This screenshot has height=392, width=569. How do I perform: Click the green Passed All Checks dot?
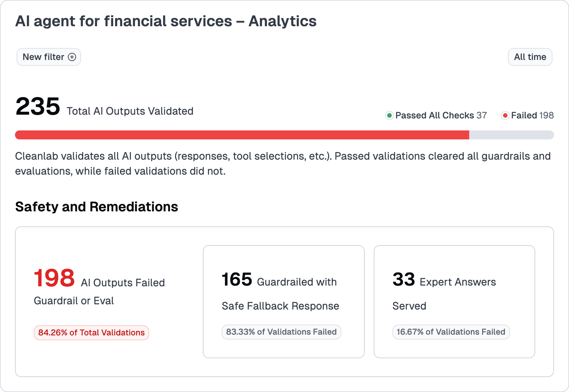coord(389,115)
